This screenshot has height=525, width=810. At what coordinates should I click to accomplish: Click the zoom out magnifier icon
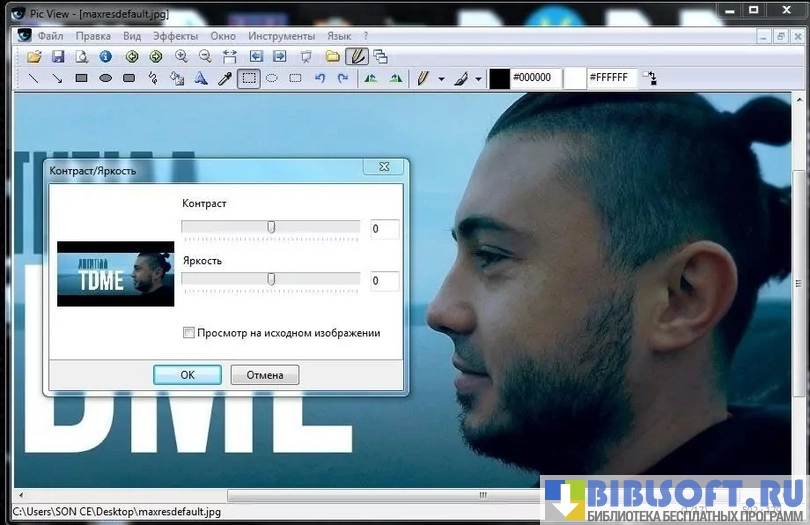pos(205,56)
